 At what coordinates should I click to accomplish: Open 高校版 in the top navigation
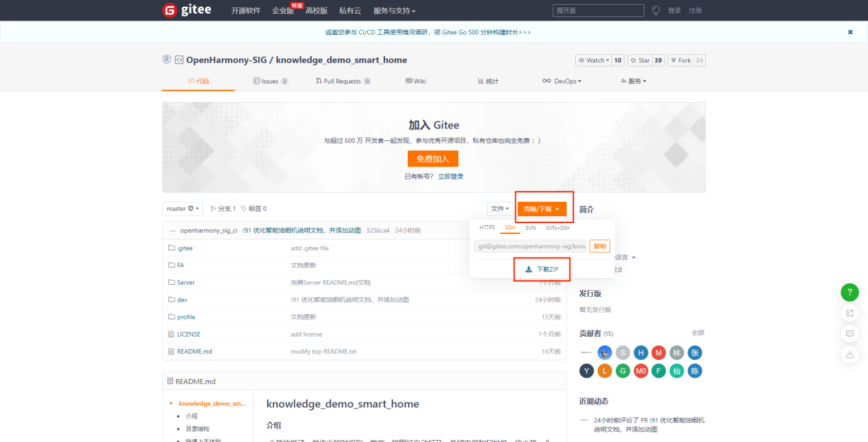pos(317,11)
